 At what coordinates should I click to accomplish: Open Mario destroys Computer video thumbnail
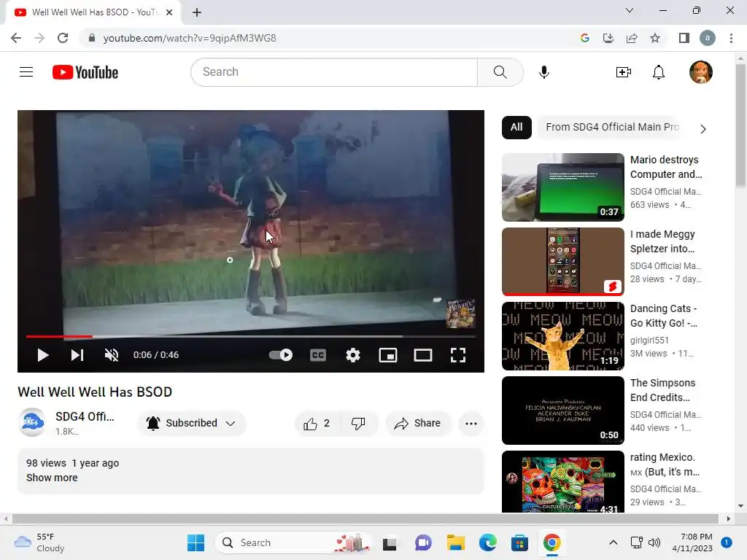(x=562, y=187)
